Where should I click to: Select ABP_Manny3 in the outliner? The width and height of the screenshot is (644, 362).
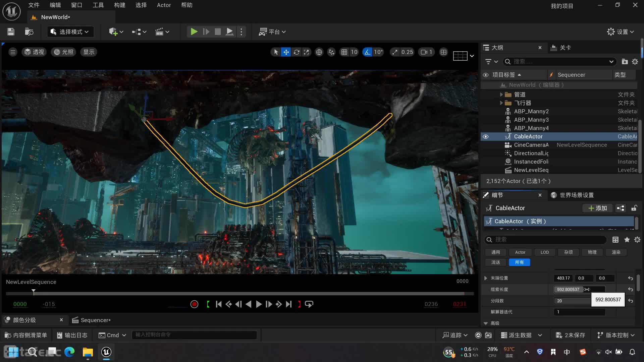(531, 120)
